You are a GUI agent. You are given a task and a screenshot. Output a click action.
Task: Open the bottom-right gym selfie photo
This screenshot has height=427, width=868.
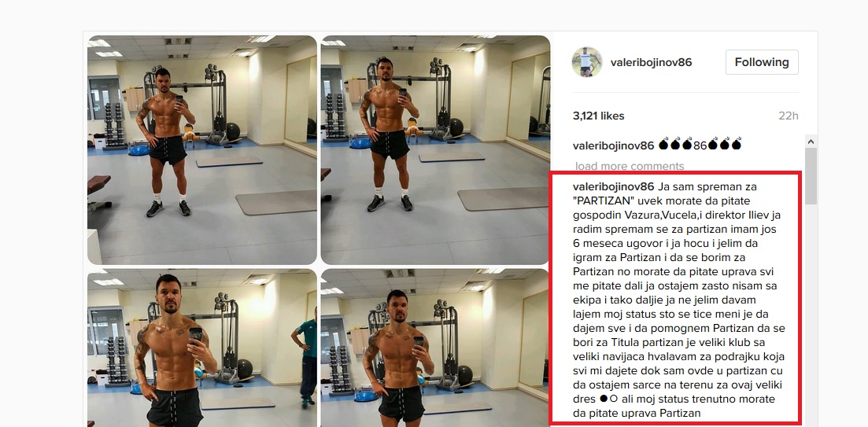tap(436, 348)
